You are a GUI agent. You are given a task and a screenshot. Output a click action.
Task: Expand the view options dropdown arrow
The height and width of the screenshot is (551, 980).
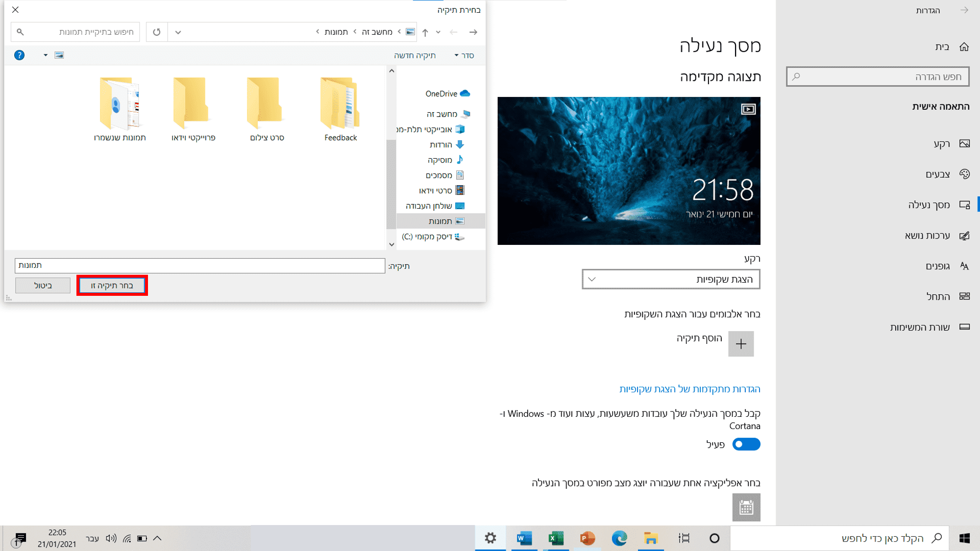46,55
